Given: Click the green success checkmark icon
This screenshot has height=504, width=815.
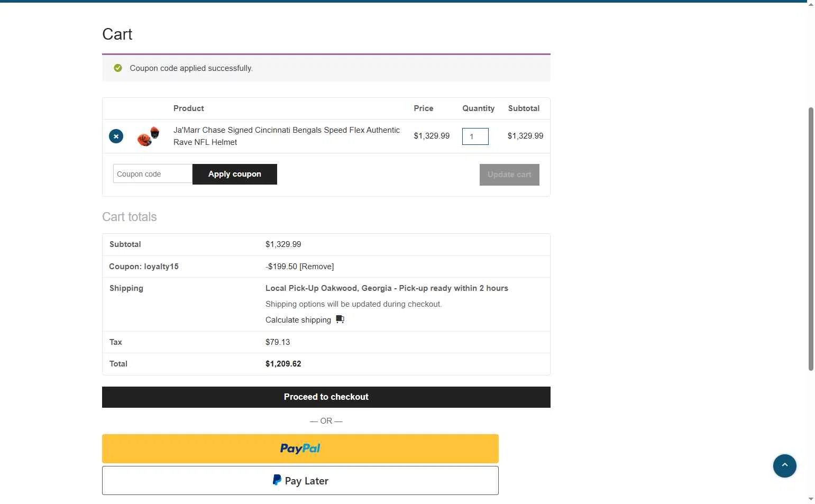Looking at the screenshot, I should click(x=118, y=68).
